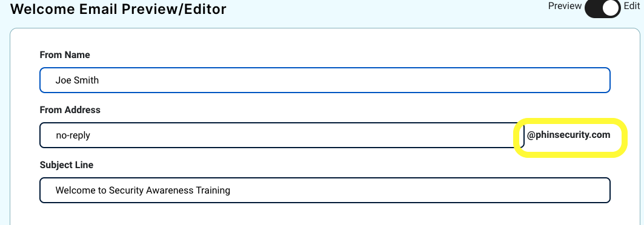This screenshot has height=225, width=644.
Task: Place cursor on the word Joe
Action: (x=63, y=80)
